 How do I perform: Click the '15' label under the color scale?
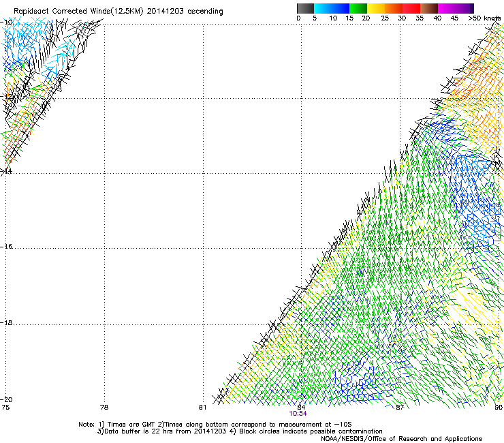point(349,18)
